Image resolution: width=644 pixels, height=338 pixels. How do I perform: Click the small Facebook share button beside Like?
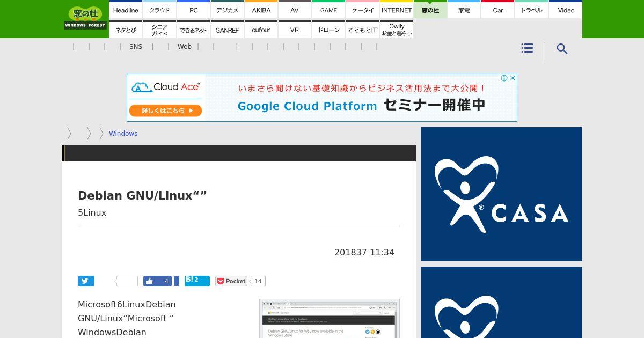coord(176,281)
